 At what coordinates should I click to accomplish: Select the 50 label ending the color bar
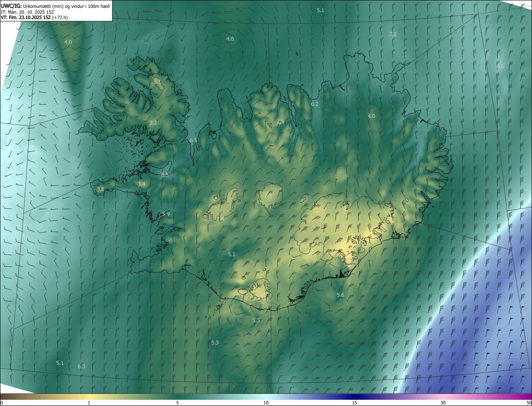point(529,403)
